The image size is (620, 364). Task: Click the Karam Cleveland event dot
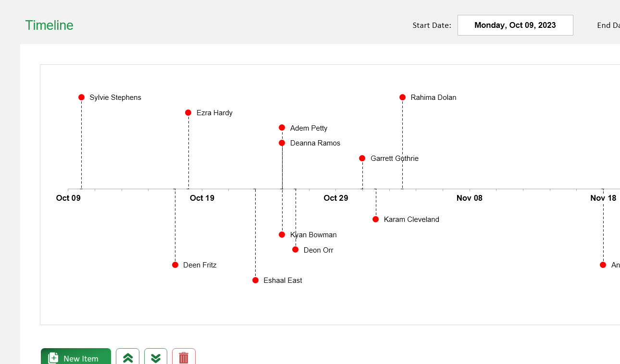[375, 219]
